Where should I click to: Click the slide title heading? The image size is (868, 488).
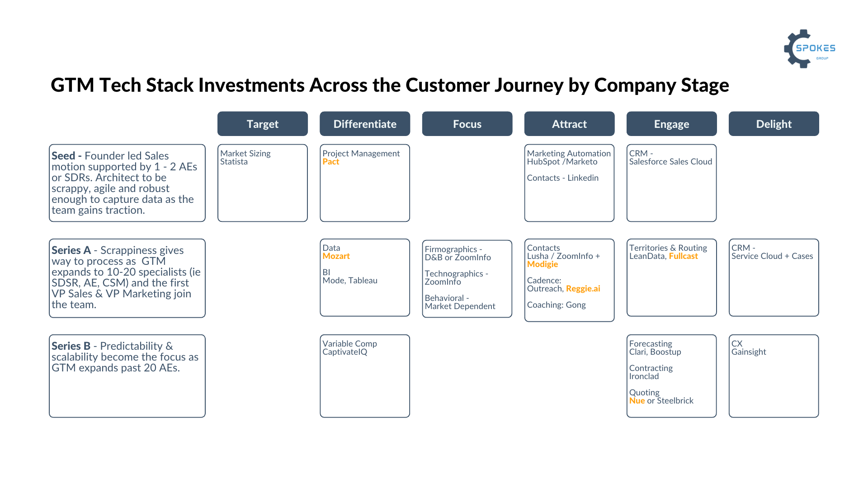point(389,85)
